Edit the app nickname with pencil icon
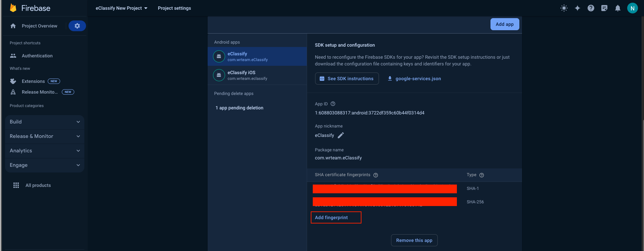 341,135
